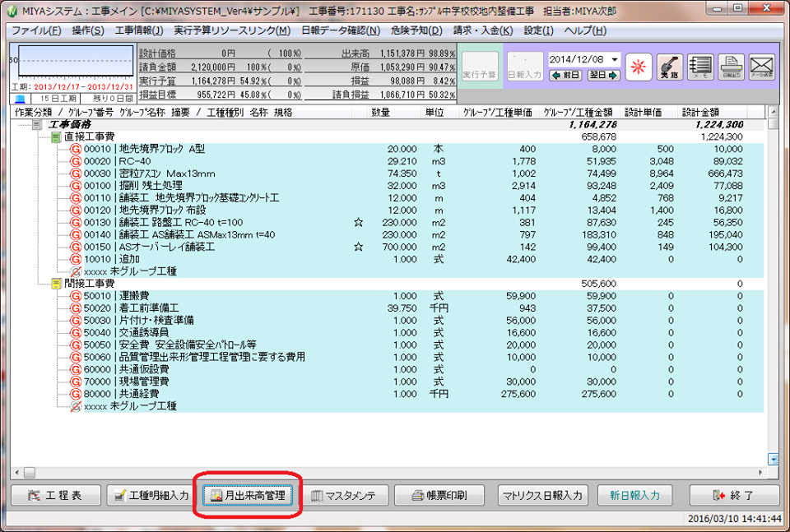
Task: Click the blue siren lamp icon
Action: pyautogui.click(x=20, y=99)
